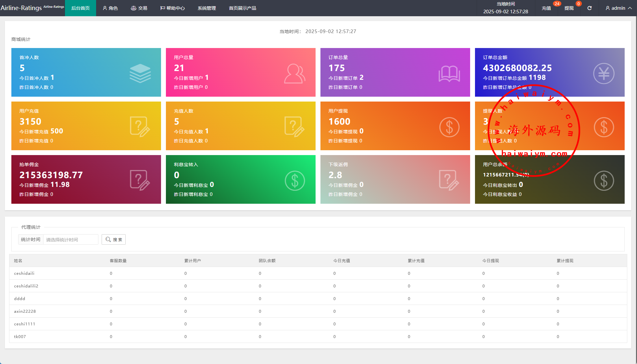
Task: Open the 首页展示产品 dropdown menu
Action: click(242, 8)
